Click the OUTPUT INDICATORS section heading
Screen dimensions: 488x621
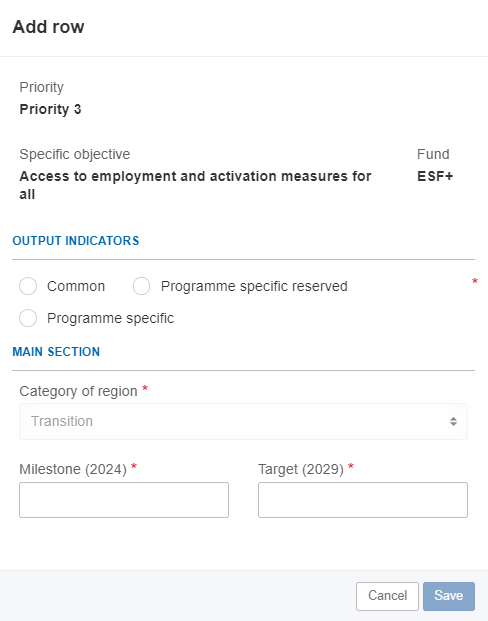pos(76,241)
